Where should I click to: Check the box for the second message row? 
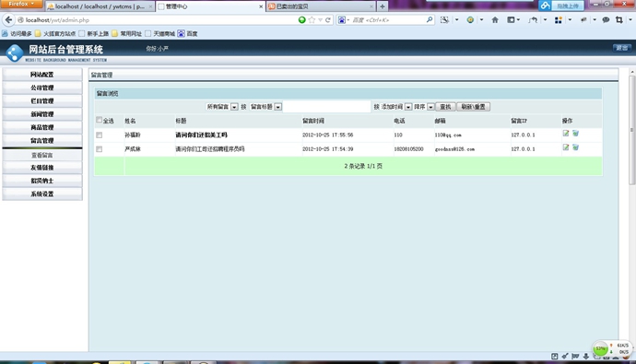(x=99, y=149)
